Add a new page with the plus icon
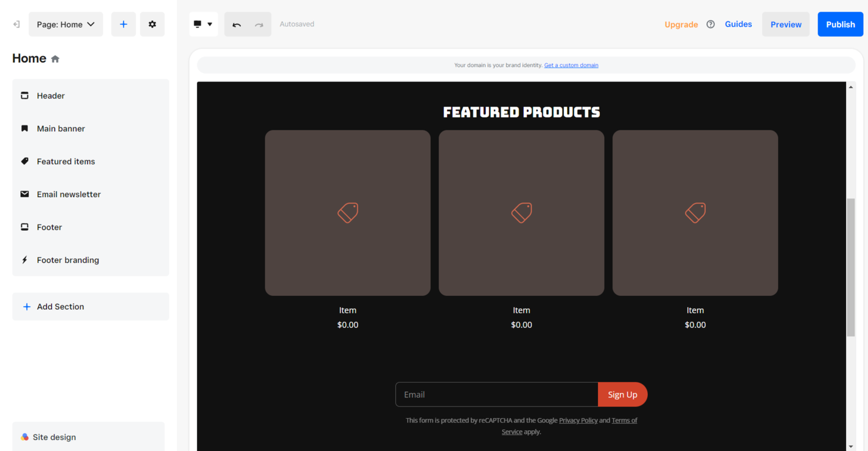 [123, 24]
